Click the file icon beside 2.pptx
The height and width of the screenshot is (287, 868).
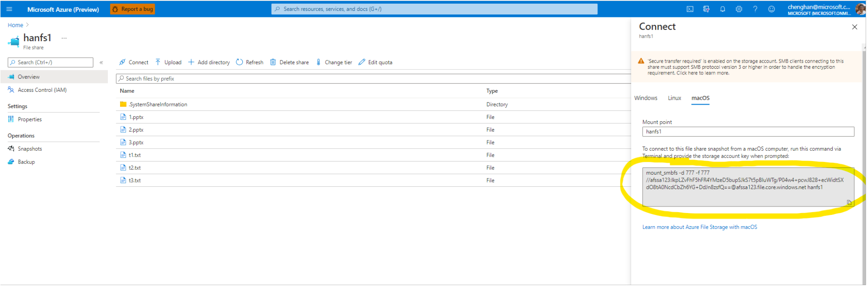coord(123,129)
